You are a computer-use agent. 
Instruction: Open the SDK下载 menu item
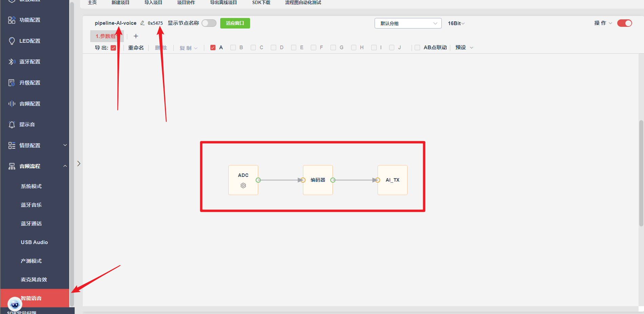261,3
